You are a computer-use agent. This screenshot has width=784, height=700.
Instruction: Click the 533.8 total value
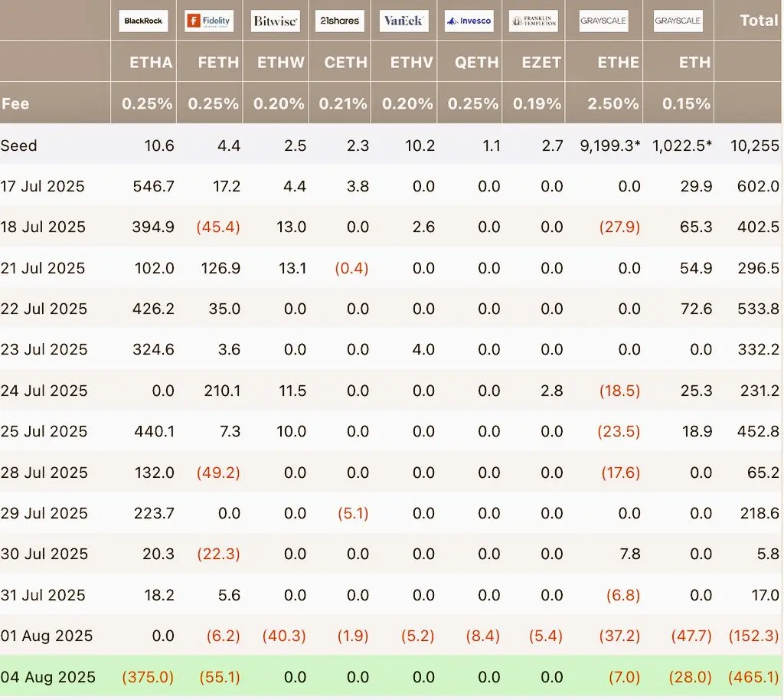pos(758,309)
